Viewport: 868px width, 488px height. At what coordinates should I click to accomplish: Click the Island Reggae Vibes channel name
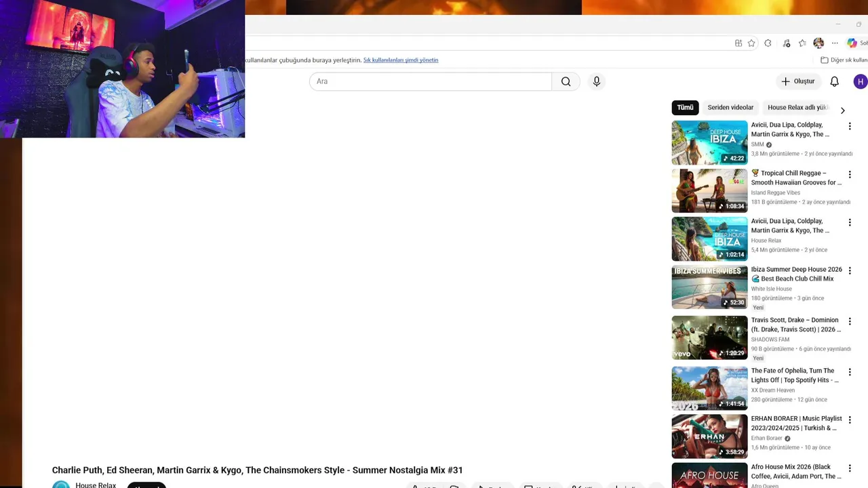click(776, 192)
